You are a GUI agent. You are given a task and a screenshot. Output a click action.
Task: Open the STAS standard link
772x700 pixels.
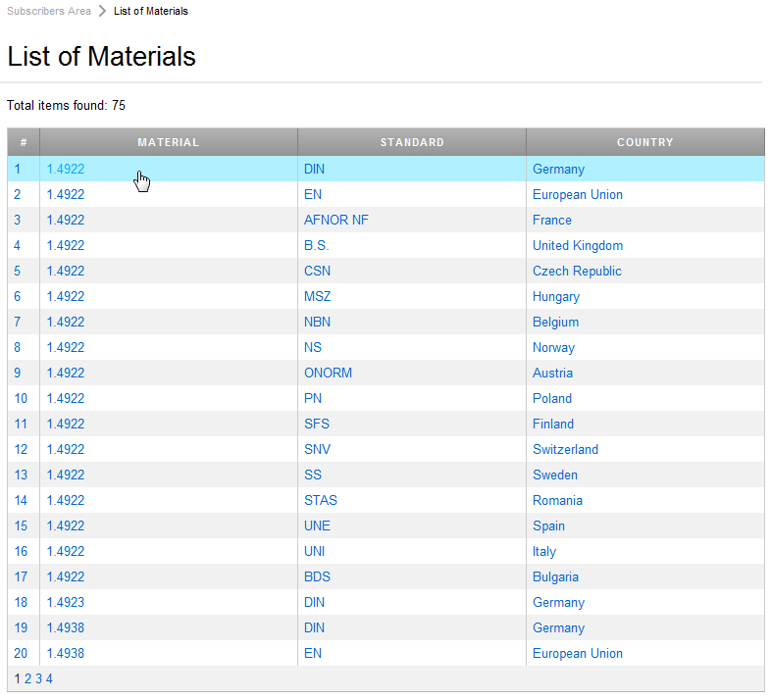click(321, 500)
